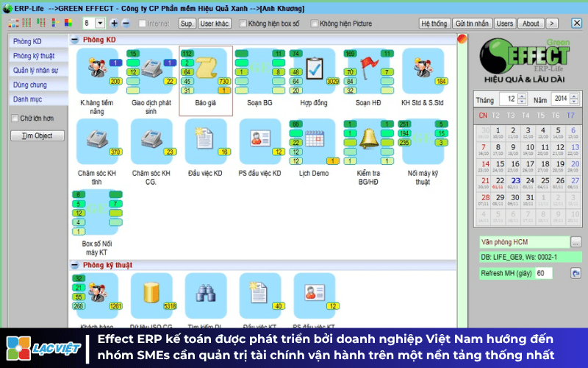Open the Hợp đồng clipboard icon
Screen dimensions: 588x368
point(315,70)
